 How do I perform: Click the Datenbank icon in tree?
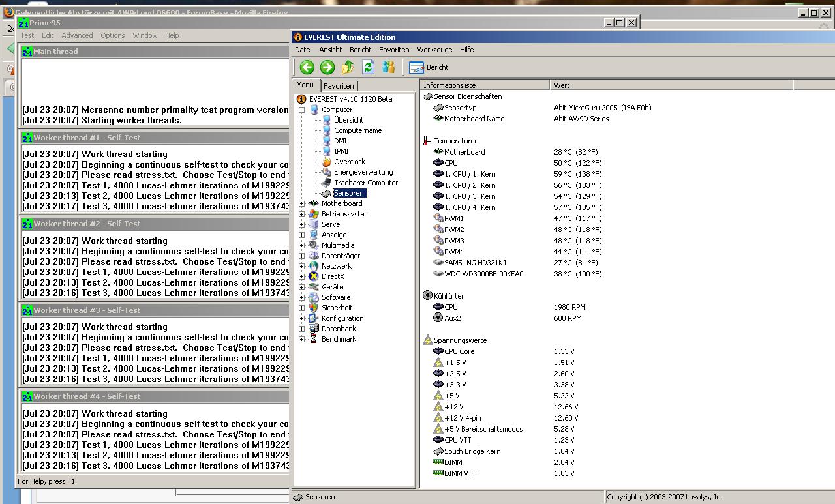click(314, 329)
